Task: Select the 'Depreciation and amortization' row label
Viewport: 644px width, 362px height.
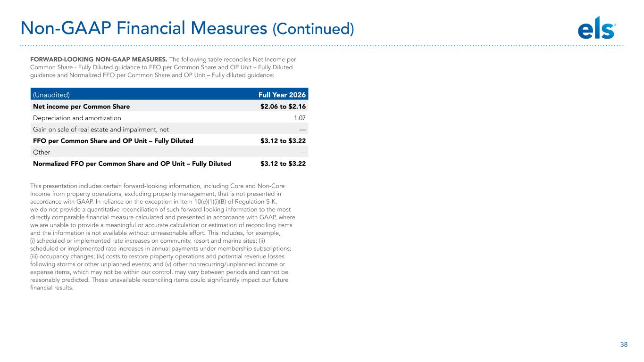Action: pos(77,118)
